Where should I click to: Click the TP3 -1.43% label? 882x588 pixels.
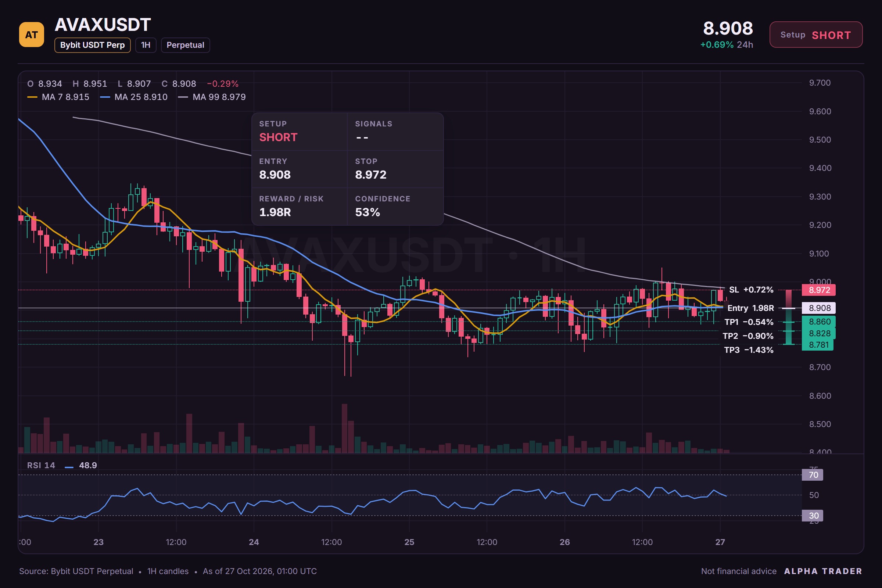click(749, 349)
